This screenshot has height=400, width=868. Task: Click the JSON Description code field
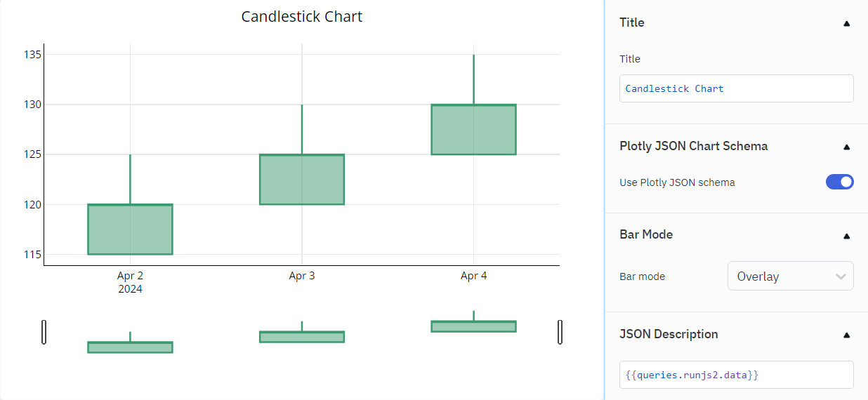736,375
